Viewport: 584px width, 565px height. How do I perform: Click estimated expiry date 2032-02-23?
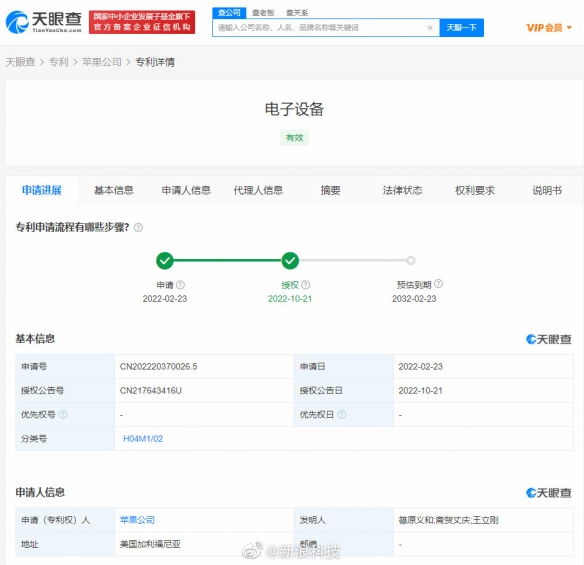pyautogui.click(x=414, y=299)
